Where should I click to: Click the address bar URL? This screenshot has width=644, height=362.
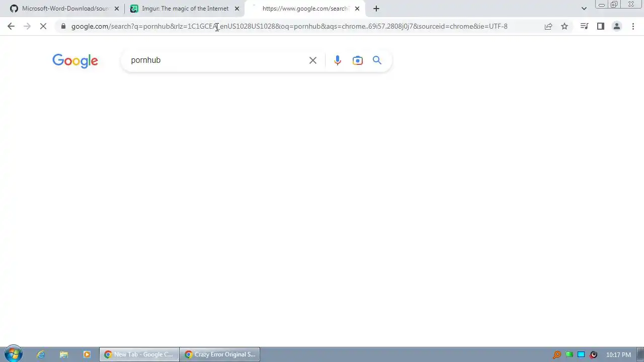(x=289, y=26)
